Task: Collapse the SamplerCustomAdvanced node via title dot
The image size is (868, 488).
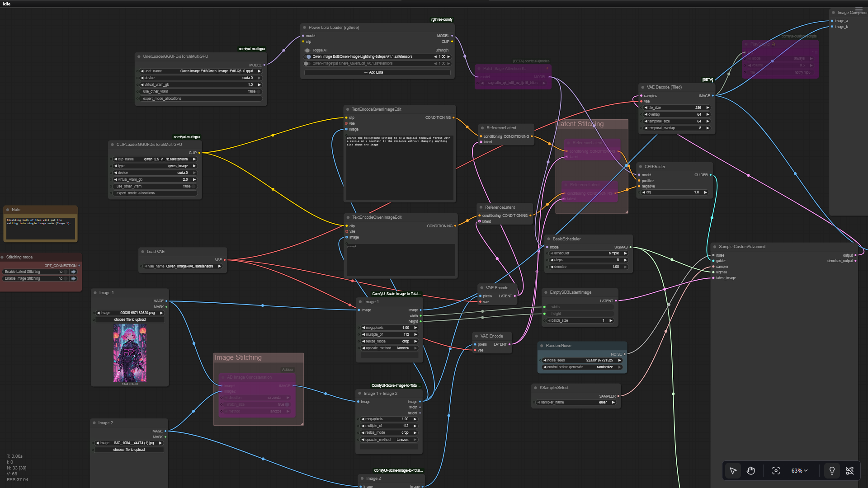Action: 715,247
